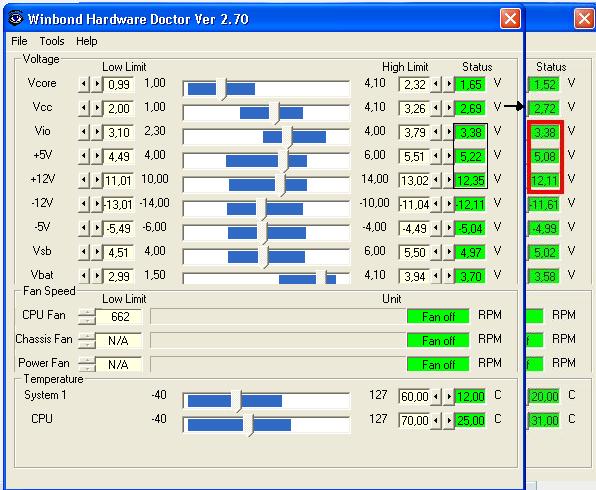Click the CPU Fan spinner control
596x490 pixels.
click(87, 316)
